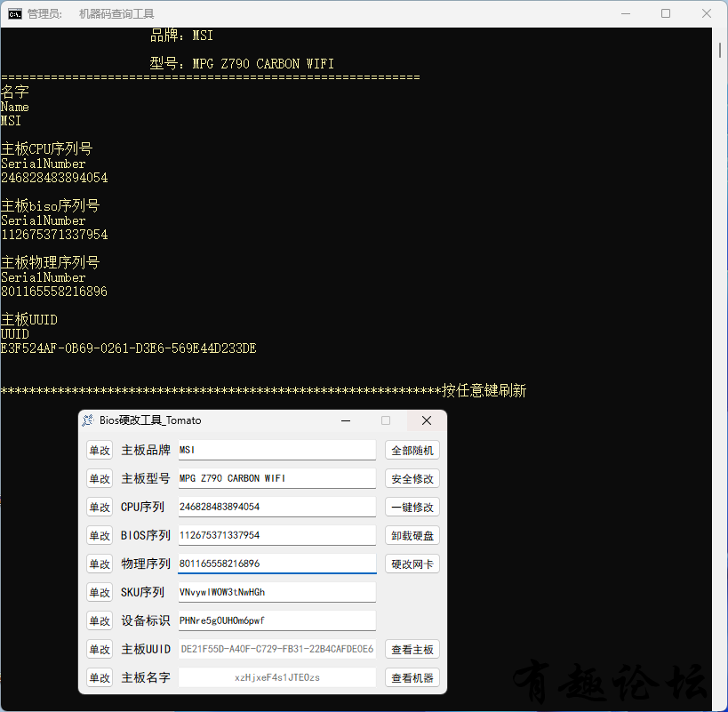
Task: Click console line 品牌: MSI
Action: click(181, 36)
